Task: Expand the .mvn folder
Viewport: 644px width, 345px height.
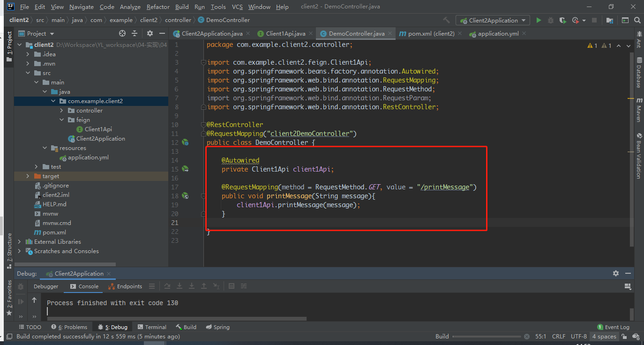Action: (x=28, y=63)
